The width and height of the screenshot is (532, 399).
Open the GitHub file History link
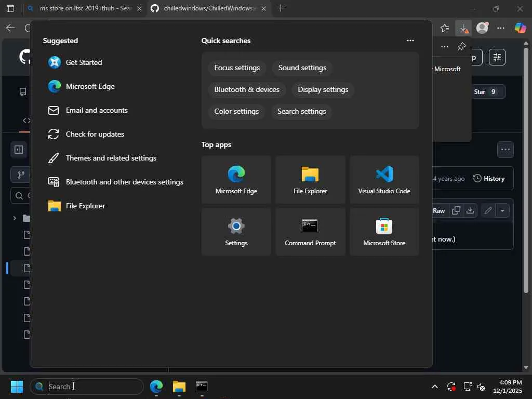[x=489, y=179]
